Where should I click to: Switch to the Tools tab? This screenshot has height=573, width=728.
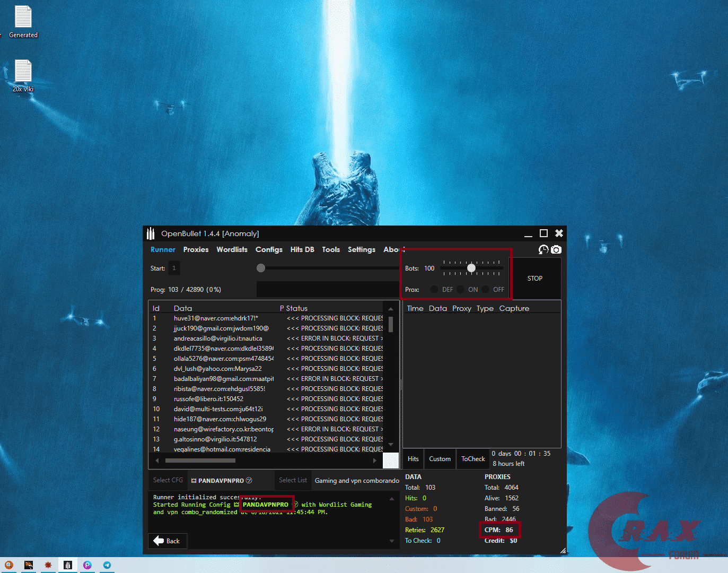331,249
